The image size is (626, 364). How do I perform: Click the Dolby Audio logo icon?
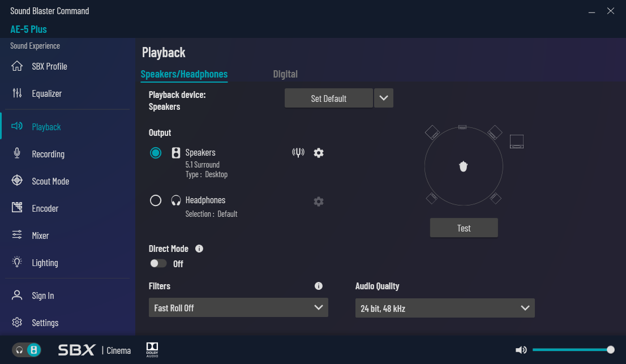[152, 350]
